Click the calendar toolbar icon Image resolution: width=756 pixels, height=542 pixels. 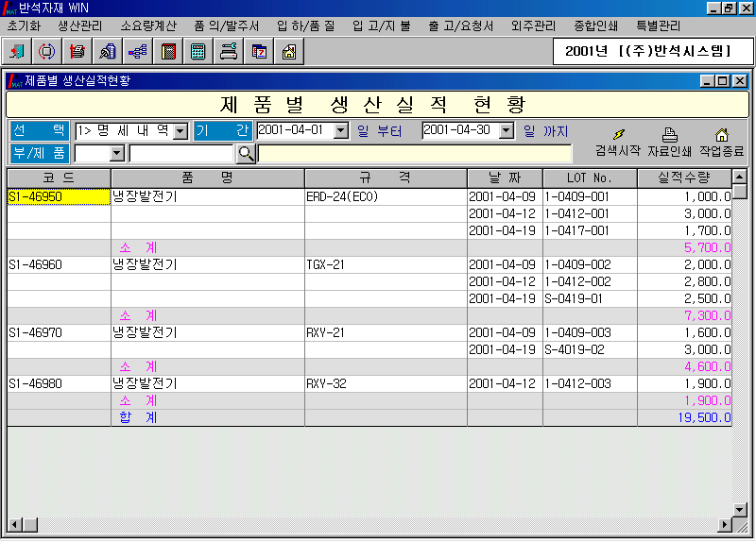pyautogui.click(x=258, y=52)
